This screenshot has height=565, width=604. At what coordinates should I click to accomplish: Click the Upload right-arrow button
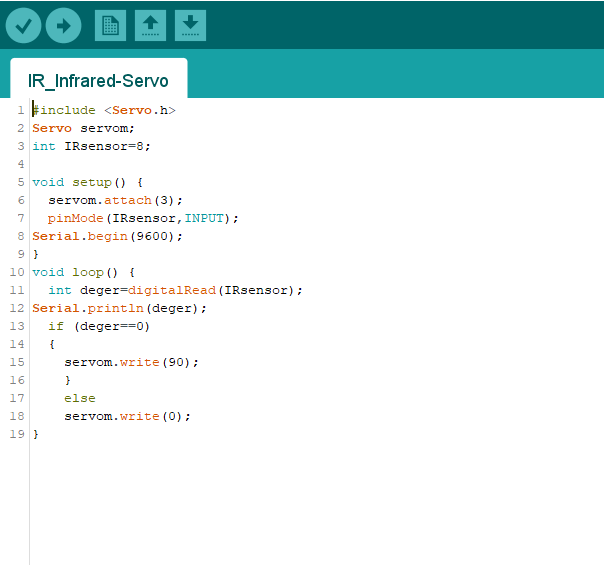pyautogui.click(x=63, y=26)
